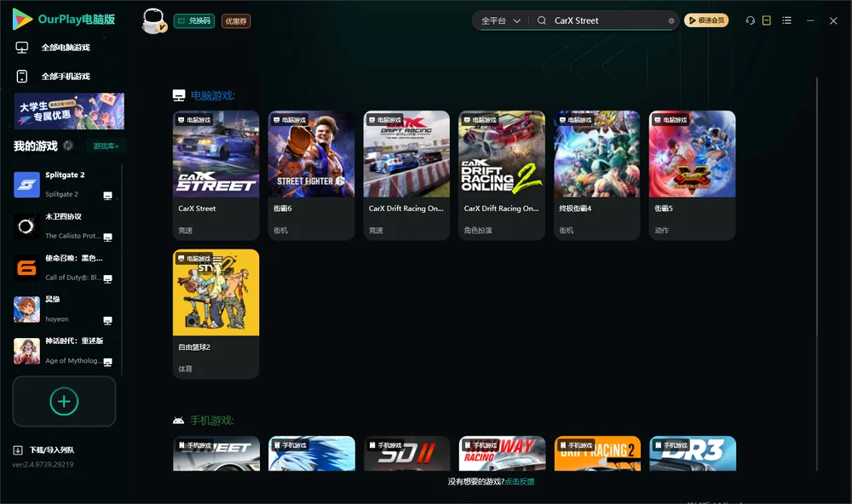Click the download queue arrow icon

pyautogui.click(x=18, y=450)
